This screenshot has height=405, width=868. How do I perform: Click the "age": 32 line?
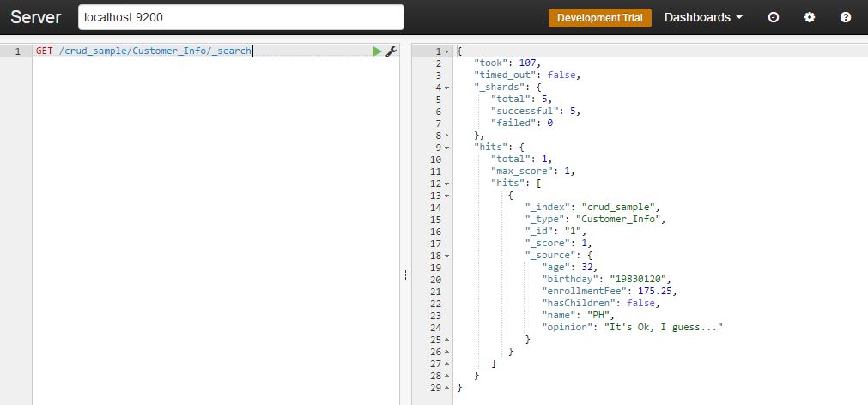569,268
